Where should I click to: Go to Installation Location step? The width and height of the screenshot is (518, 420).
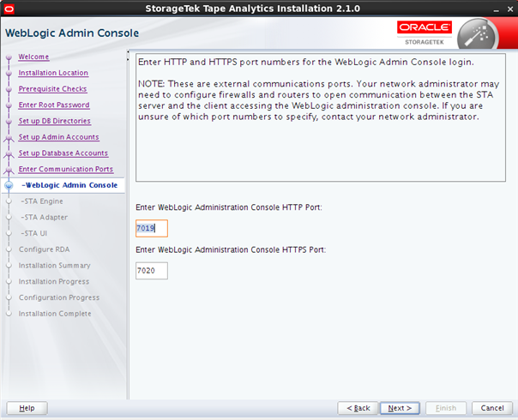(53, 73)
